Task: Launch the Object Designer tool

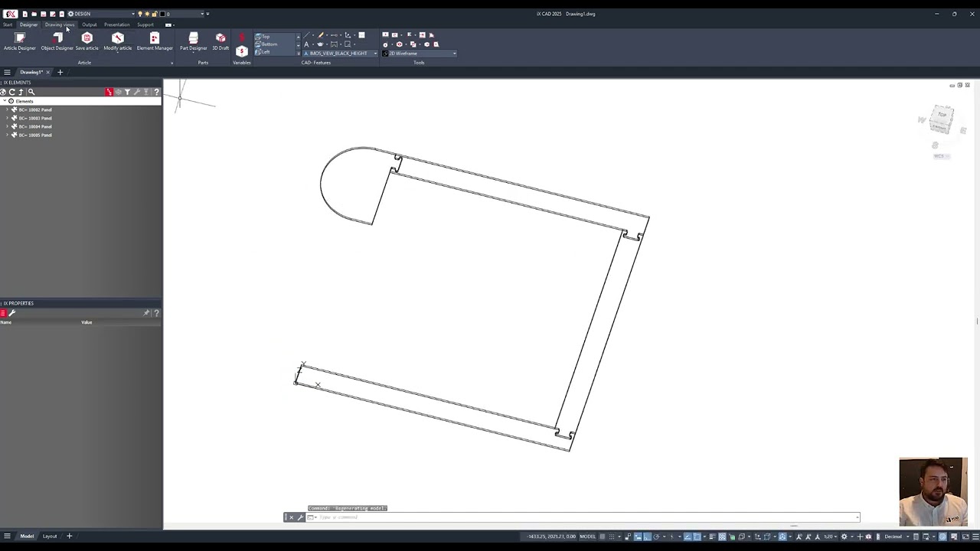Action: click(x=57, y=42)
